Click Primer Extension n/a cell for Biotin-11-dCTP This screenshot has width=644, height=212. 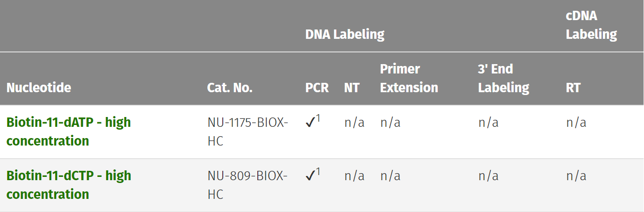390,176
